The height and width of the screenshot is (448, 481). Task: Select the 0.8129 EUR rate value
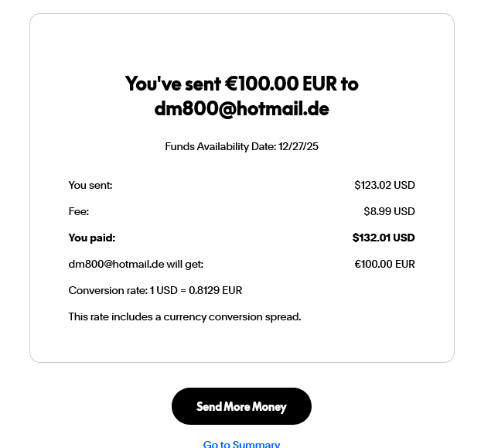[215, 290]
